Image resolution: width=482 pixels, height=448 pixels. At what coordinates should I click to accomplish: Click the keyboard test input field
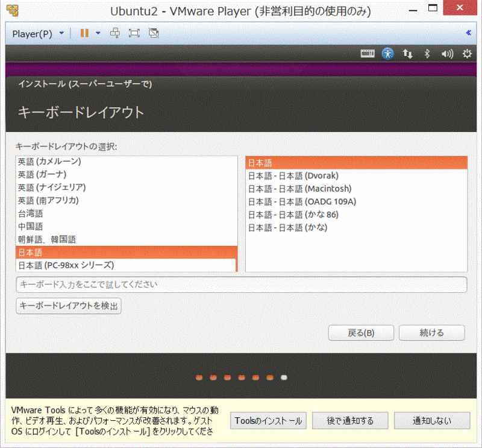coord(241,285)
